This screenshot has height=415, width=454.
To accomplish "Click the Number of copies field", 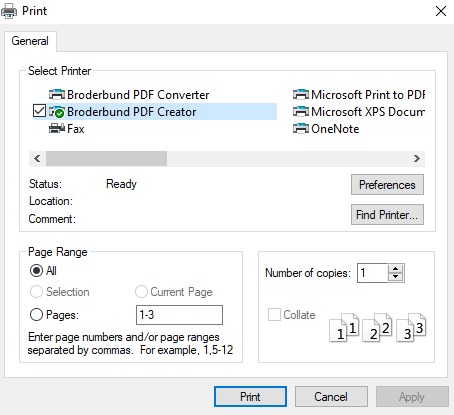I will click(x=372, y=273).
